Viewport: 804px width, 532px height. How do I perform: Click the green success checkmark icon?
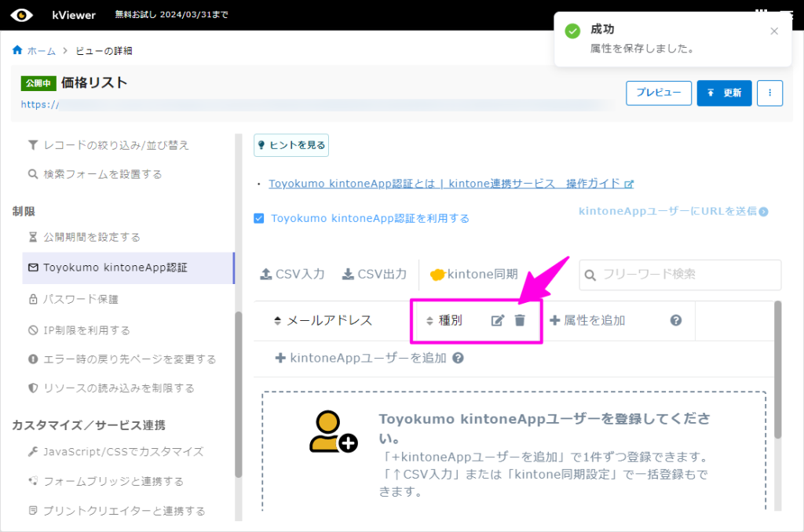(572, 31)
